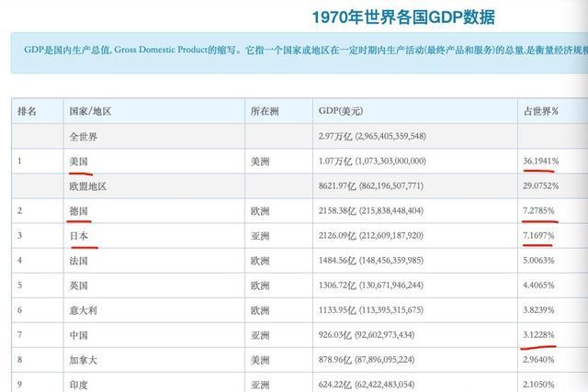Select the GDP value 878.96亿 for 加拿大
Image resolution: width=588 pixels, height=392 pixels.
click(x=367, y=359)
